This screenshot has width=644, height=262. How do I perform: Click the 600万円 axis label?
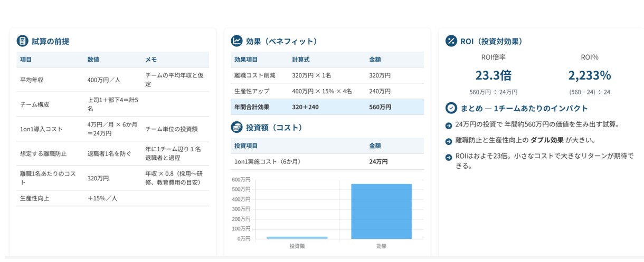click(241, 180)
